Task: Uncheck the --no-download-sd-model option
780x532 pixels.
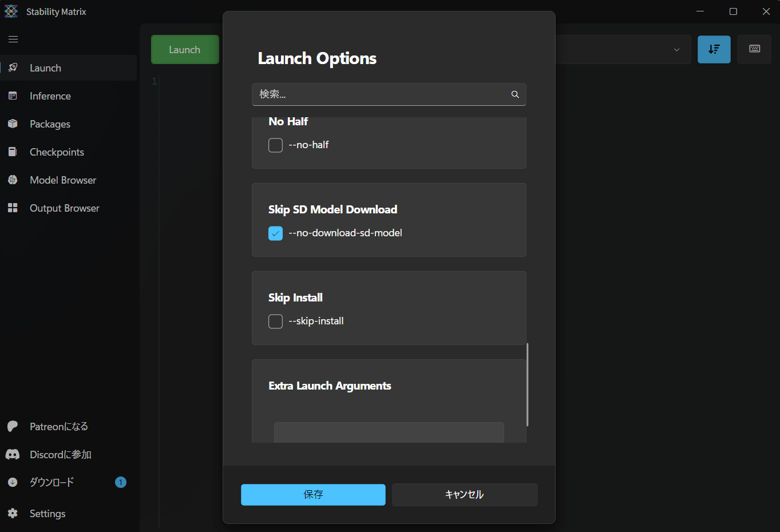Action: pos(275,233)
